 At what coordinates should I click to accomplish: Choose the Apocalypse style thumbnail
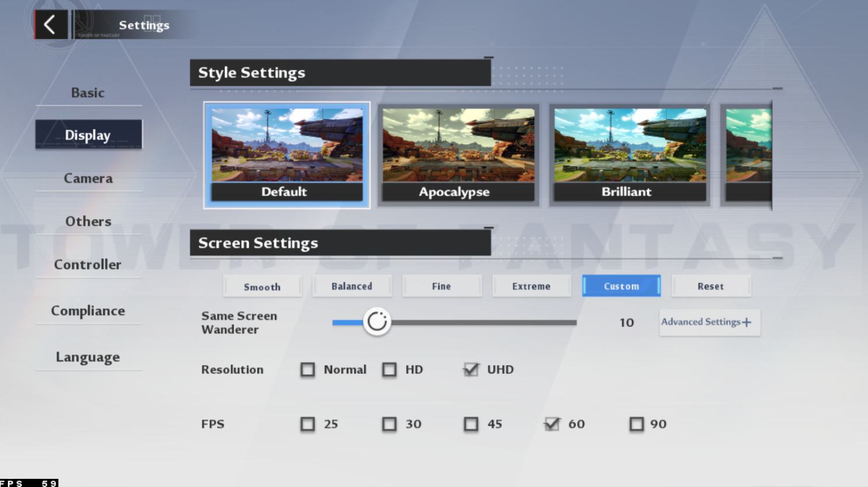(458, 155)
